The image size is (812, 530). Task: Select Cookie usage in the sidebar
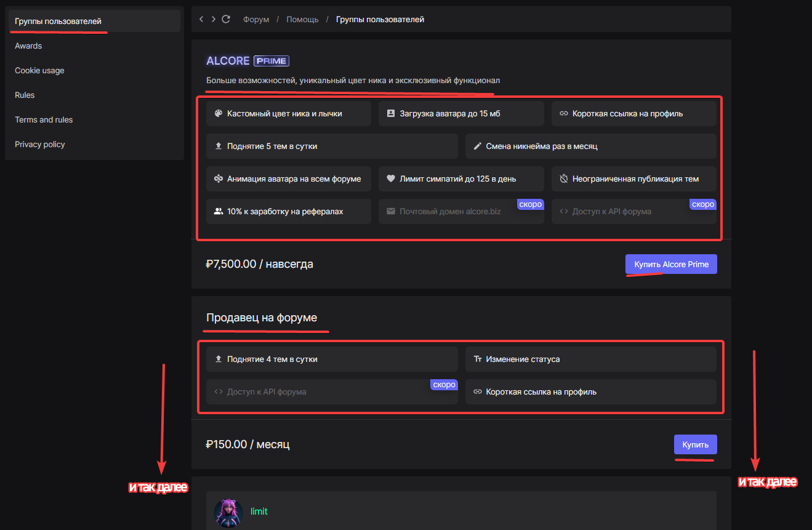tap(39, 71)
